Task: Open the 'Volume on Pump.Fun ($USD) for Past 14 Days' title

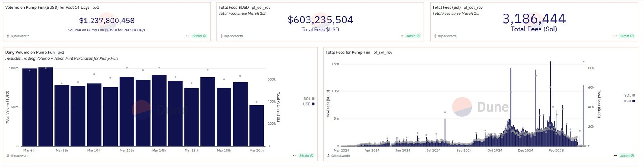Action: [x=47, y=8]
